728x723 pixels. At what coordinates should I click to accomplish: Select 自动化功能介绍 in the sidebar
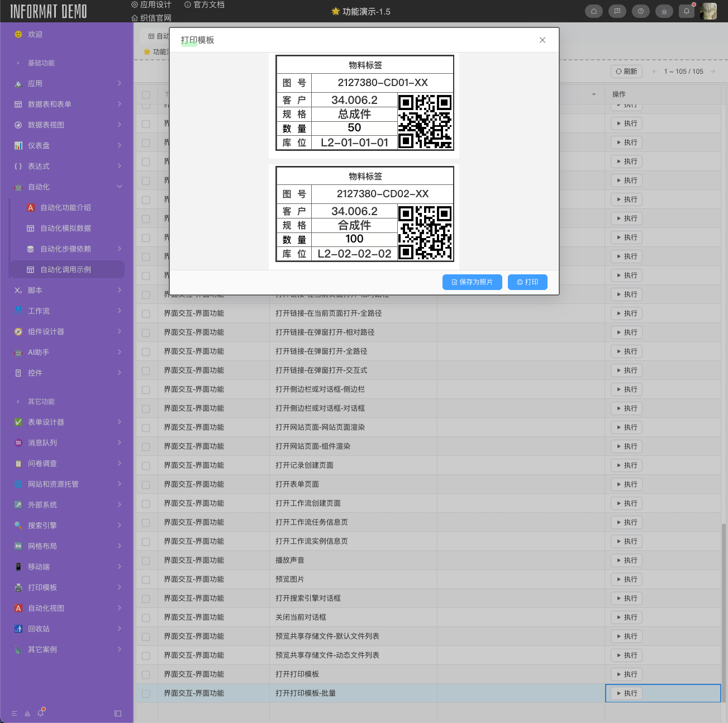tap(65, 207)
